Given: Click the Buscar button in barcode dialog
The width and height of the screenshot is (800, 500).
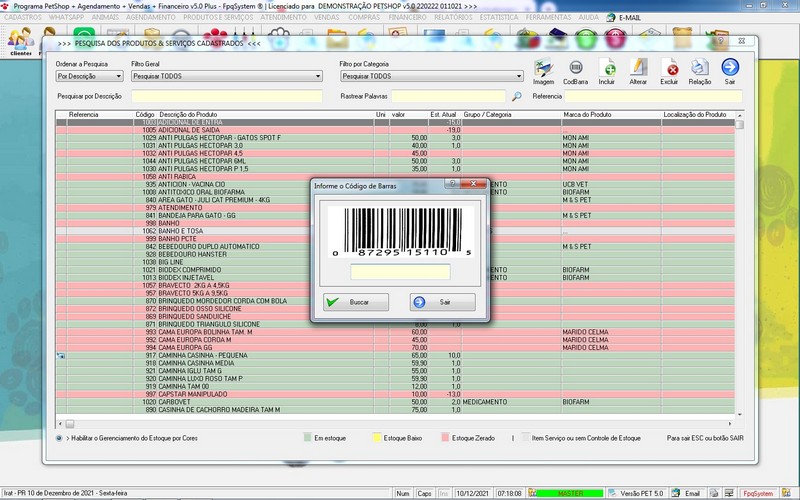Looking at the screenshot, I should coord(356,302).
